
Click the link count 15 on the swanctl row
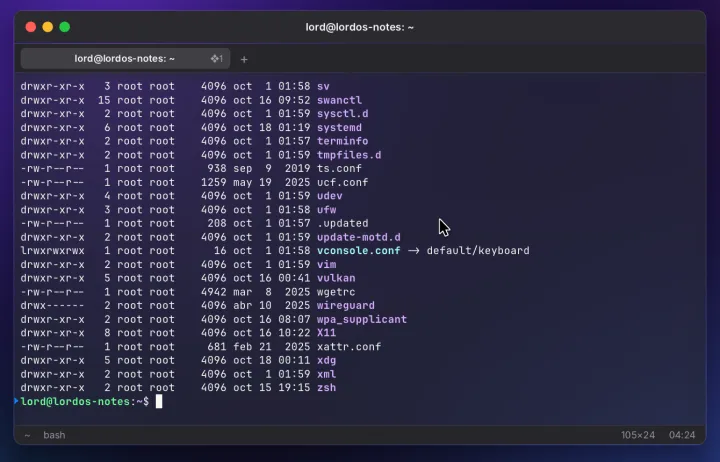click(104, 100)
